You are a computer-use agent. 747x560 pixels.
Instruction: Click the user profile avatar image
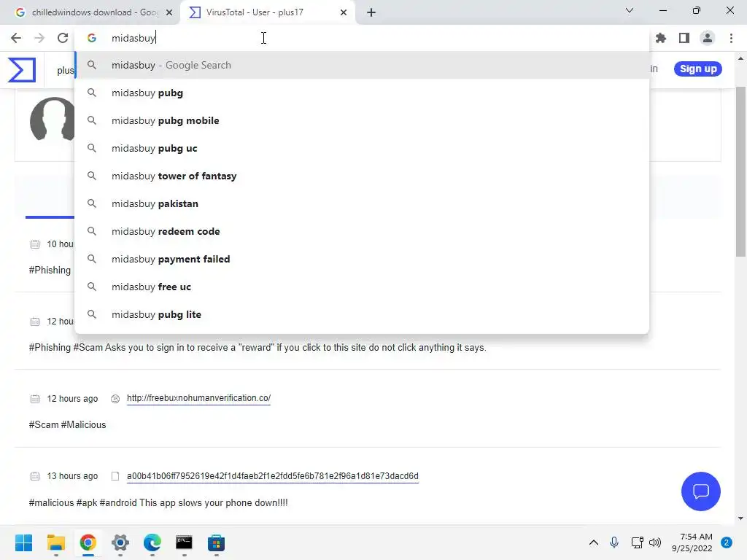(53, 119)
